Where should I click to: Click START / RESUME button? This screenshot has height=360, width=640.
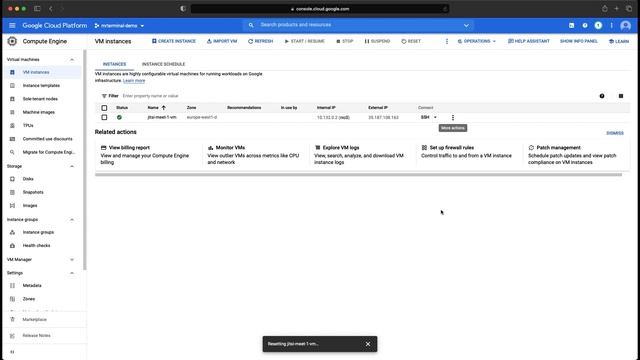tap(304, 41)
